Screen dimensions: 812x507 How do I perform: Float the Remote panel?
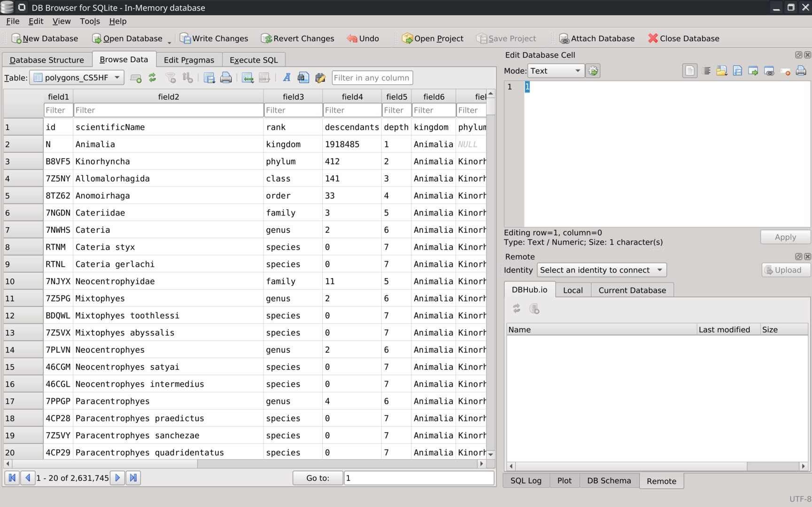click(798, 257)
